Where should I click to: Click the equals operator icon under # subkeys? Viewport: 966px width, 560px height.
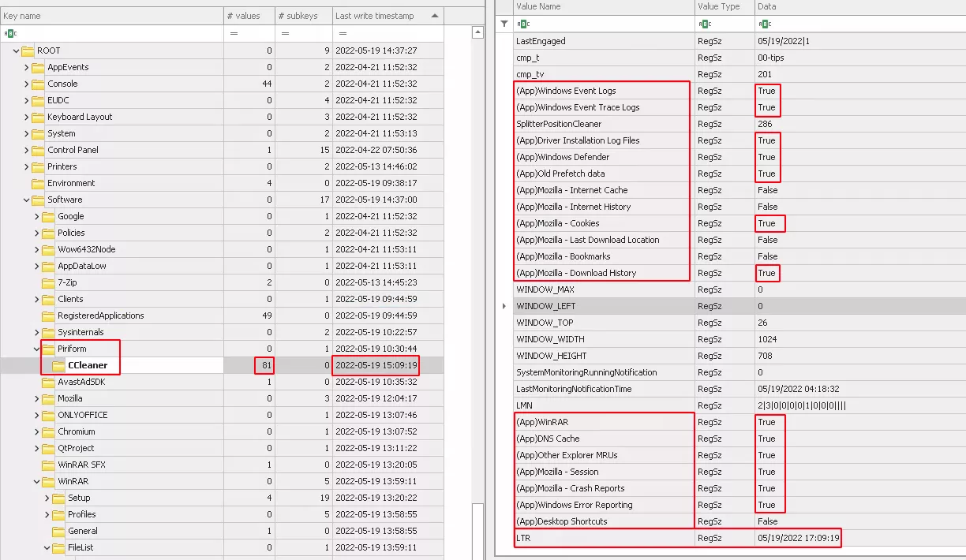point(284,34)
